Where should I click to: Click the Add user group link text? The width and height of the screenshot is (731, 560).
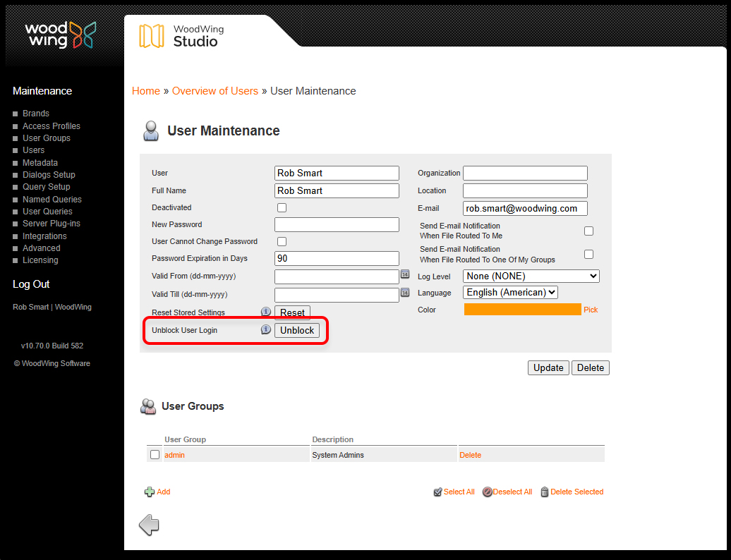pyautogui.click(x=164, y=492)
